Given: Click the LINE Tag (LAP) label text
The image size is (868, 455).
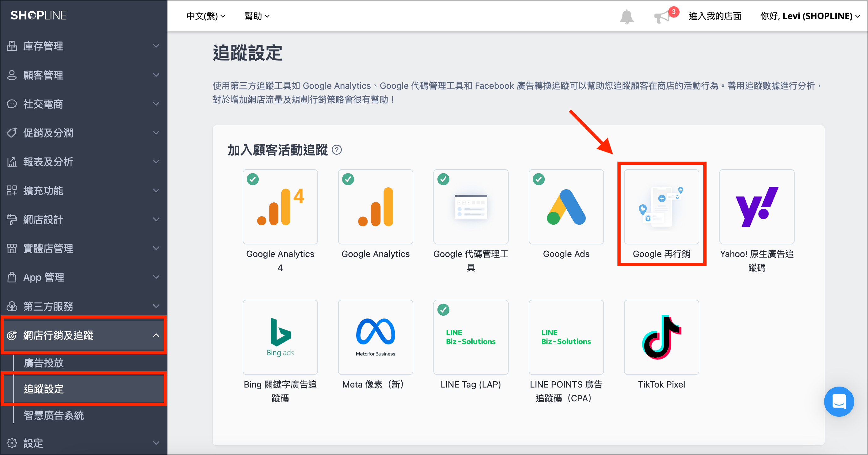Looking at the screenshot, I should pyautogui.click(x=471, y=384).
